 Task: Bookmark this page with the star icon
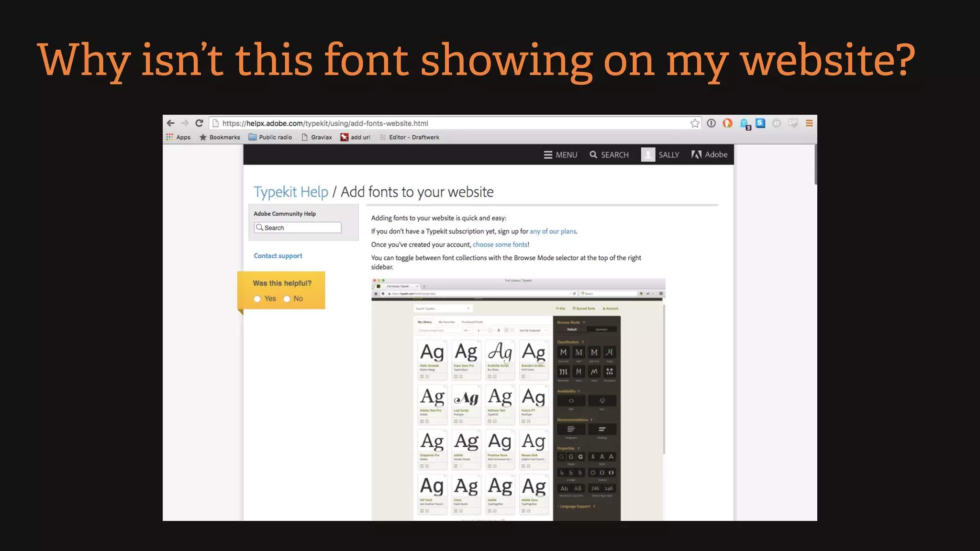(x=695, y=123)
